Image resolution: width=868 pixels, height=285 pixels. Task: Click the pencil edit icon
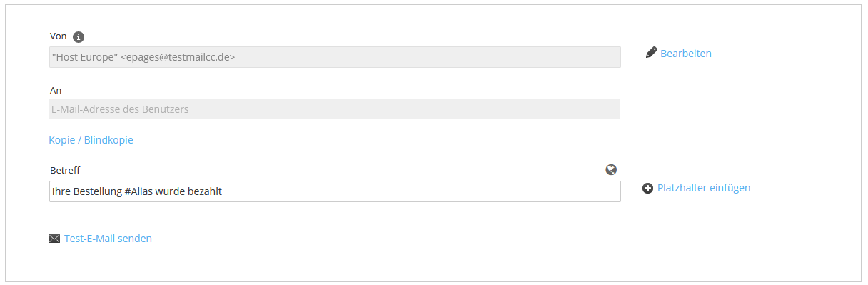(651, 52)
